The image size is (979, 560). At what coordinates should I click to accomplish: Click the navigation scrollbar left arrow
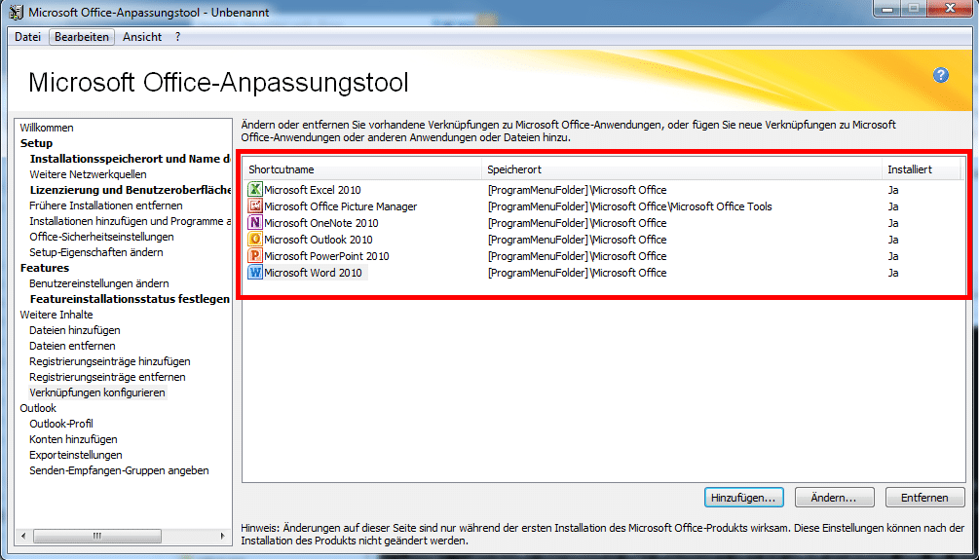coord(23,536)
